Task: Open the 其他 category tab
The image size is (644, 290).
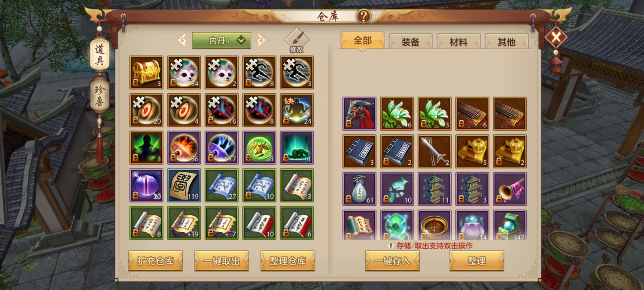Action: coord(507,42)
